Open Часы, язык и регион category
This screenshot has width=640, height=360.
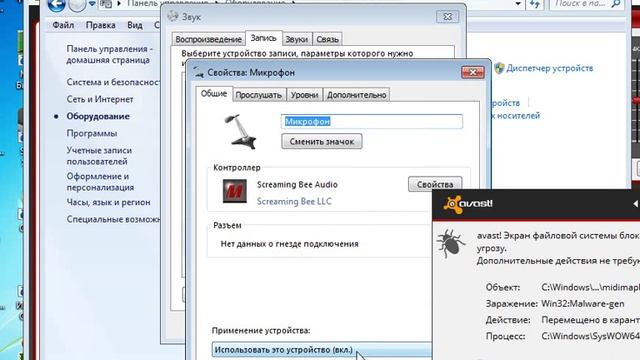109,202
